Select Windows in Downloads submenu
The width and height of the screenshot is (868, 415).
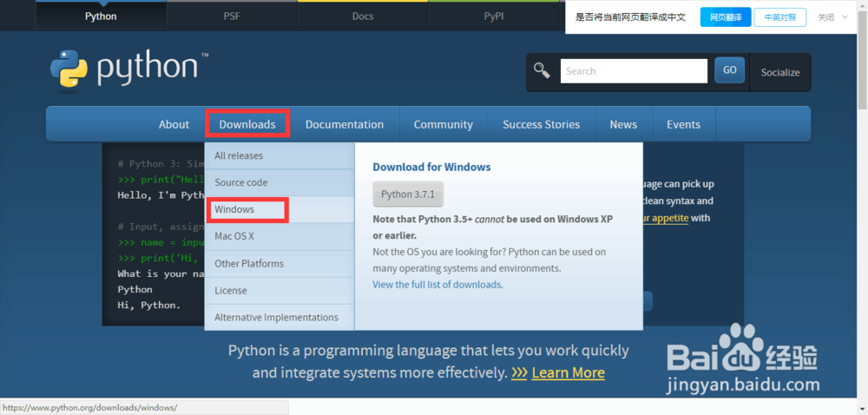coord(279,210)
